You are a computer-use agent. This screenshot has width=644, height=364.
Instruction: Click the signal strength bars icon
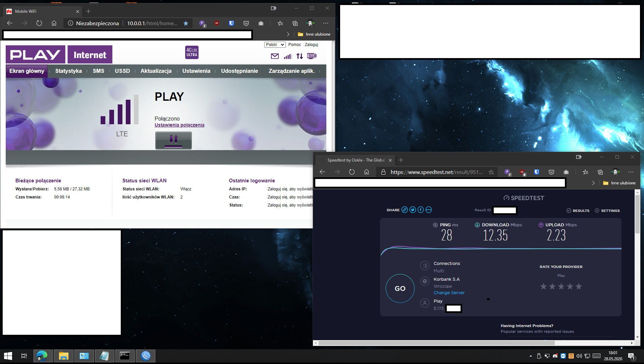point(287,56)
